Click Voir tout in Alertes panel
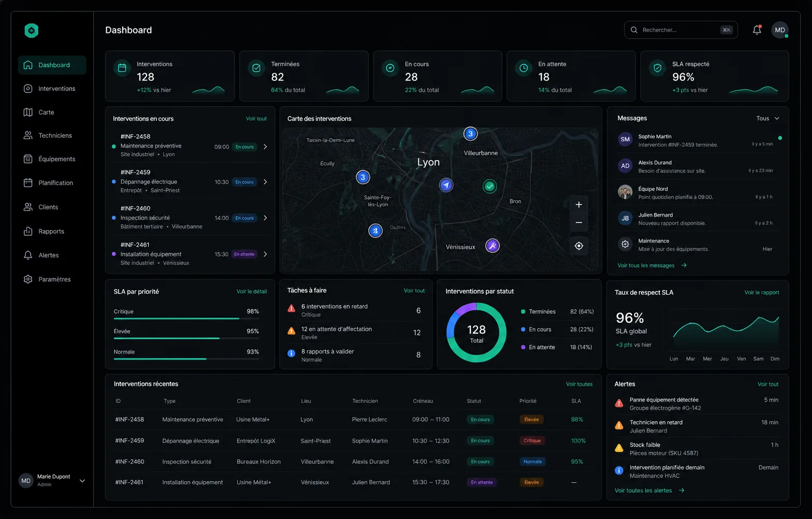This screenshot has height=519, width=812. (x=768, y=384)
